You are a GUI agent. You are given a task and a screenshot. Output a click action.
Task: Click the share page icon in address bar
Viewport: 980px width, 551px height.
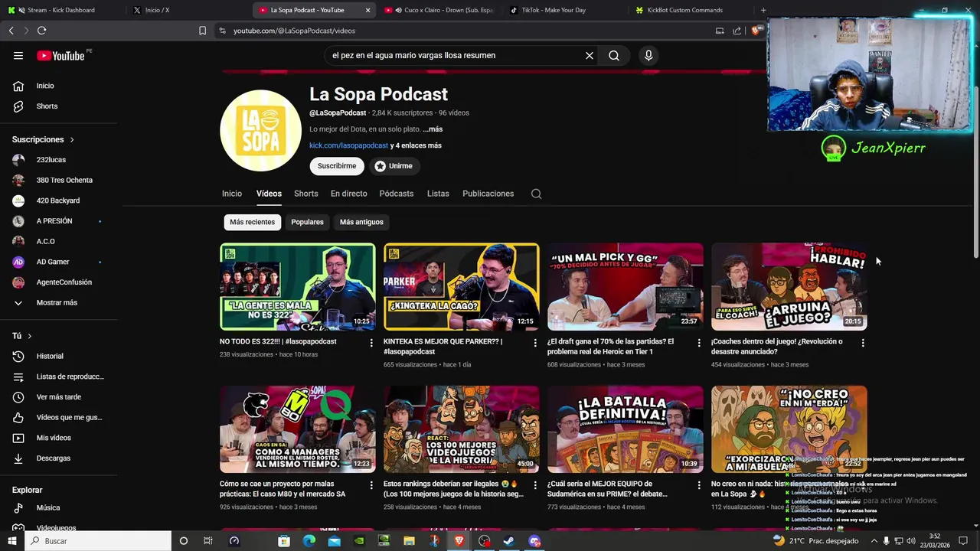point(737,31)
